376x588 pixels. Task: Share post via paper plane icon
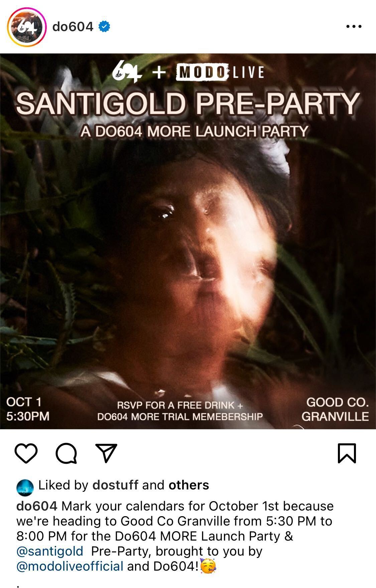click(106, 453)
